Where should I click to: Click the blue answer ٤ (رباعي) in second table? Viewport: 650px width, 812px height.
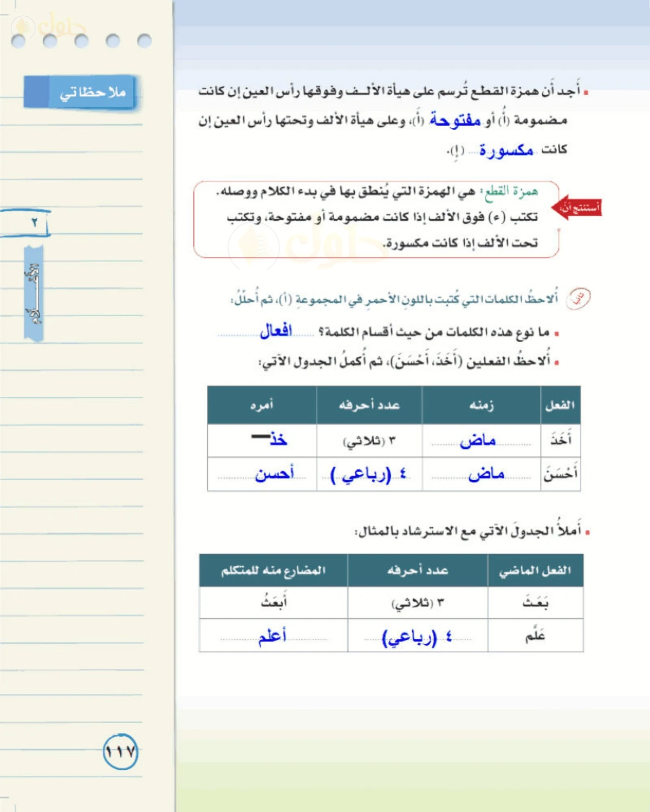pyautogui.click(x=417, y=637)
